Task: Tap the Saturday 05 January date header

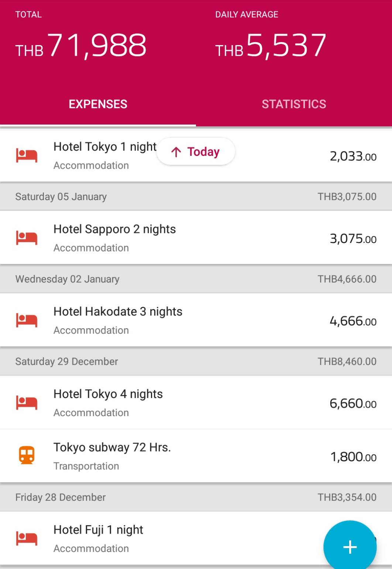Action: click(196, 196)
